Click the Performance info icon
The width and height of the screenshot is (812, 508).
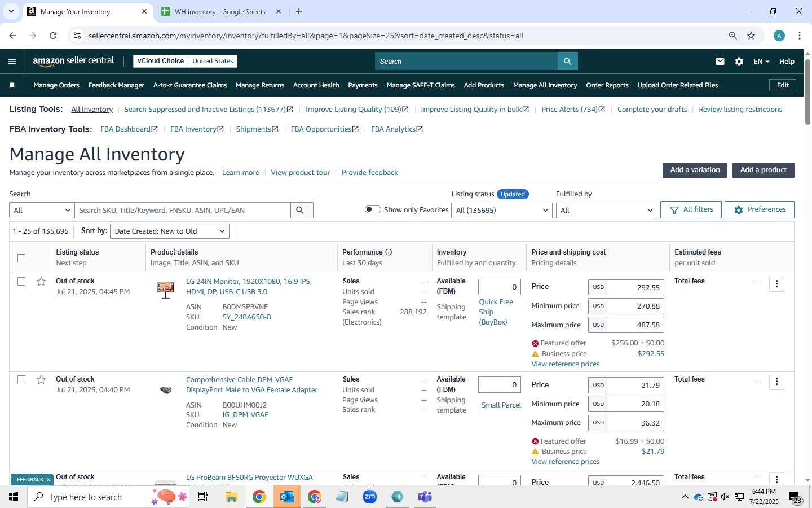click(x=389, y=252)
